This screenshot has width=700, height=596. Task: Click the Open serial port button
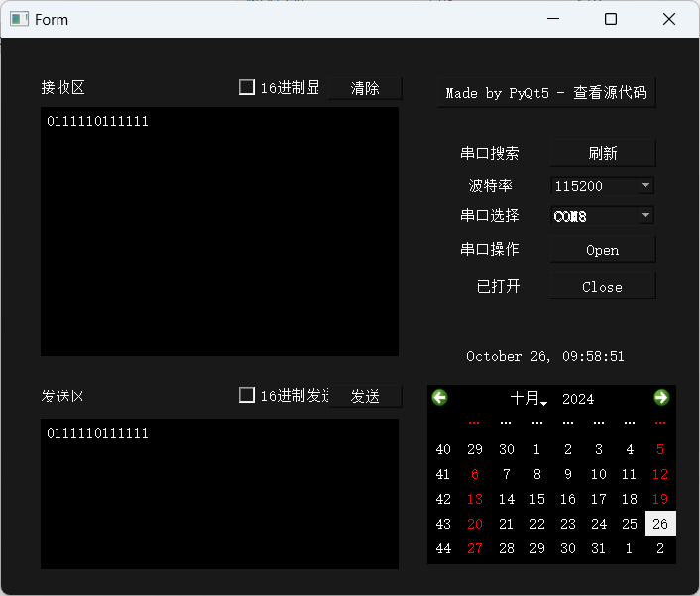tap(603, 250)
